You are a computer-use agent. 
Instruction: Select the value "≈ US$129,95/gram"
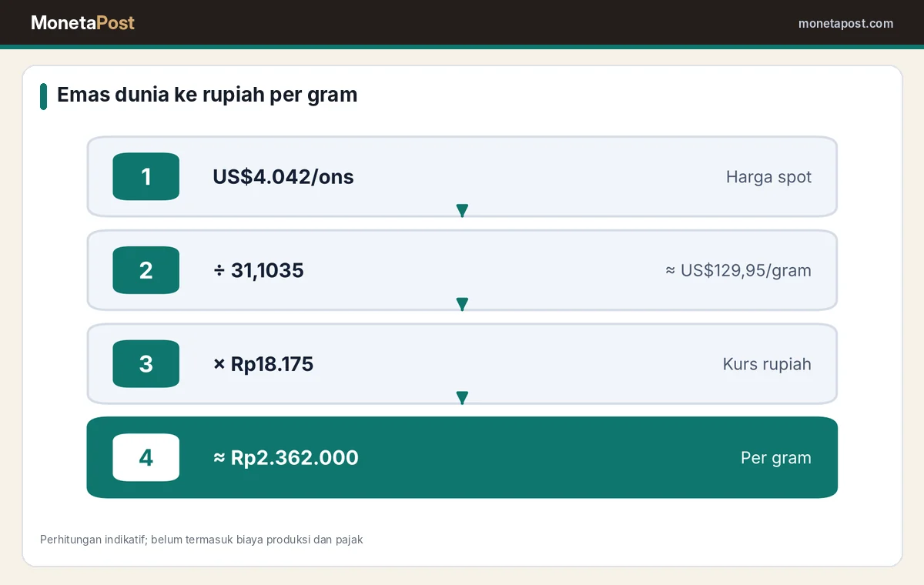coord(738,270)
